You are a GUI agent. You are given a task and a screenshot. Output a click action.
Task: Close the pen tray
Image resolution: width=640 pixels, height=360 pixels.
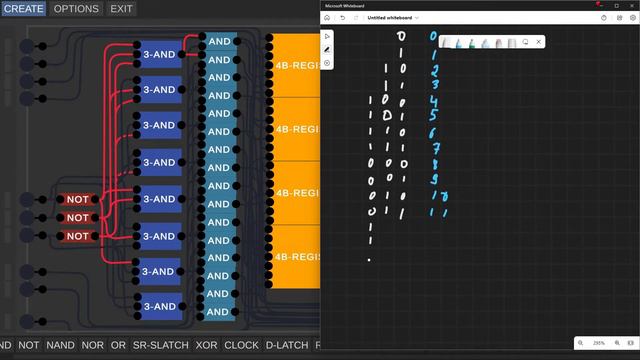pyautogui.click(x=538, y=42)
